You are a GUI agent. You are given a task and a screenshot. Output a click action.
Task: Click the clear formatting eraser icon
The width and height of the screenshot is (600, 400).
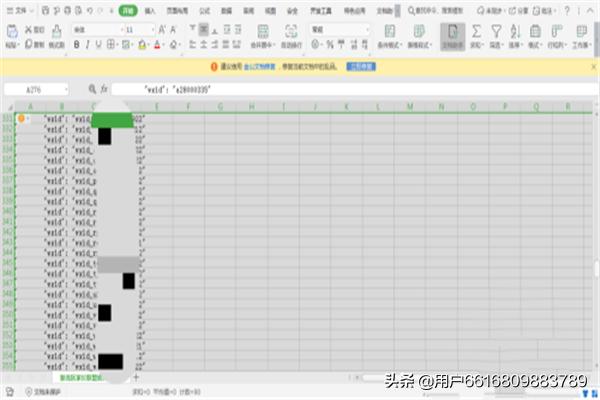click(173, 45)
